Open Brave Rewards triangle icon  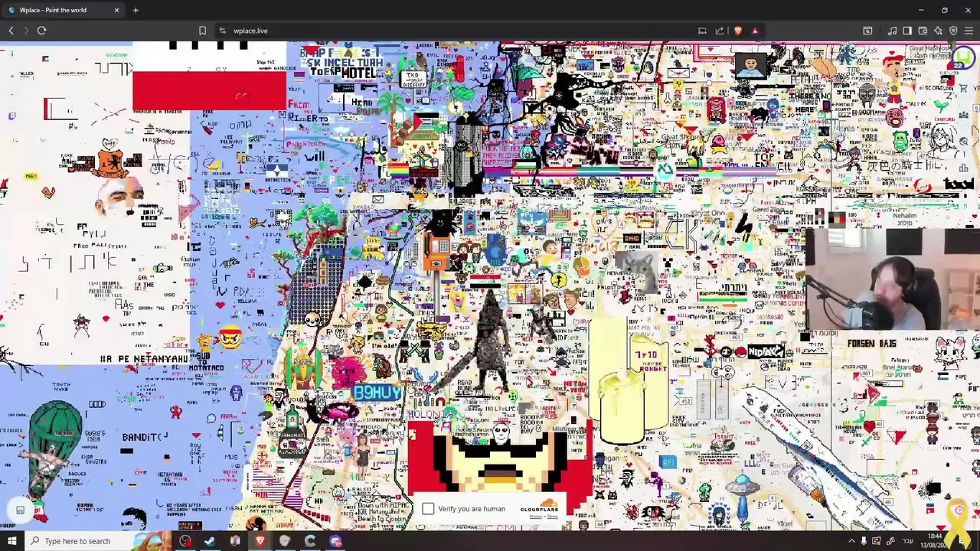coord(755,31)
